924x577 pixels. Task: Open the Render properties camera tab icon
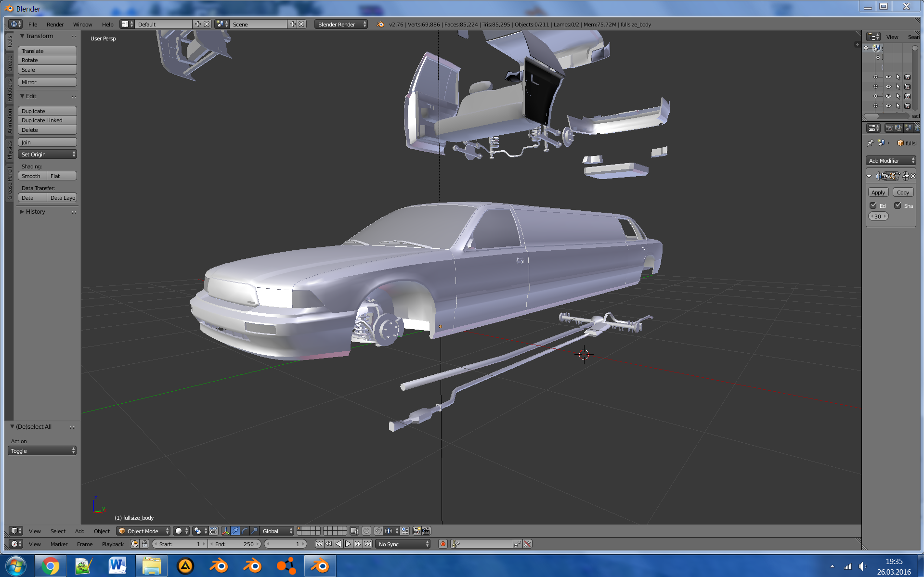point(889,128)
